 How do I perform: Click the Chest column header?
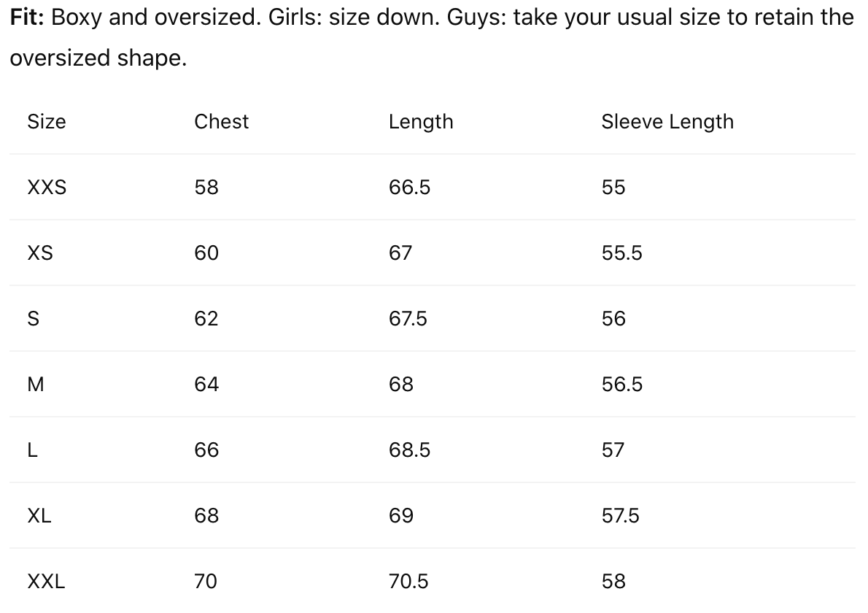click(x=221, y=121)
